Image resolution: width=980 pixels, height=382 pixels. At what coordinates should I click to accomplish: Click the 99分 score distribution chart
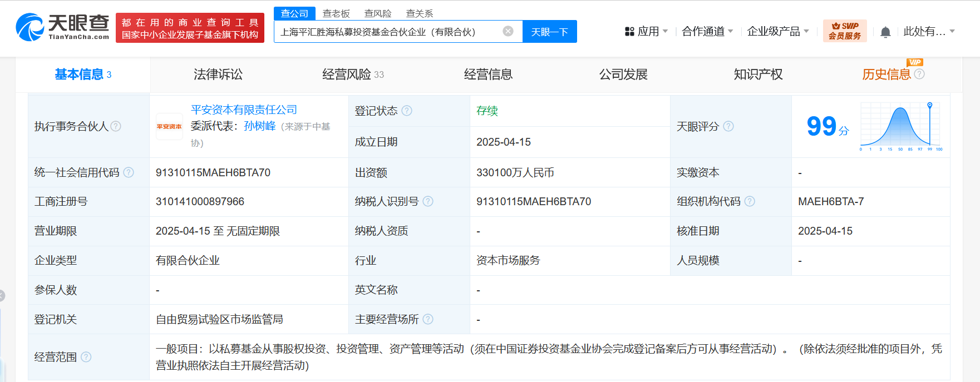[901, 127]
